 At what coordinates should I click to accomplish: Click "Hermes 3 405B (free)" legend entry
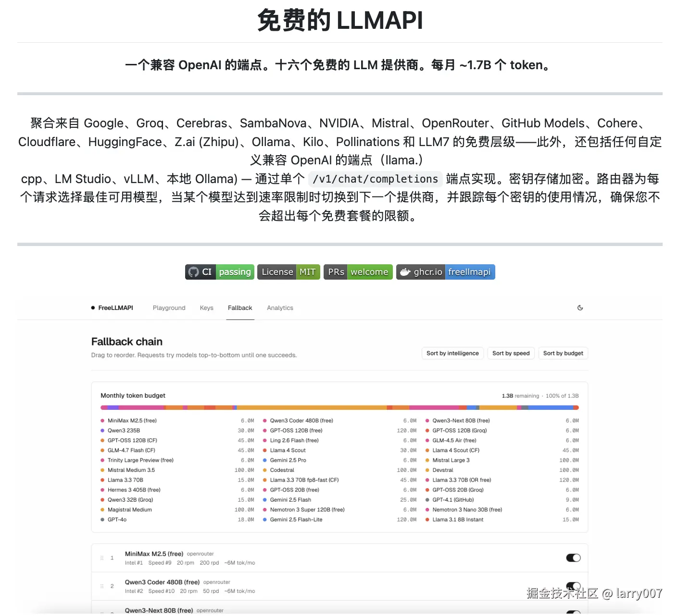click(134, 490)
